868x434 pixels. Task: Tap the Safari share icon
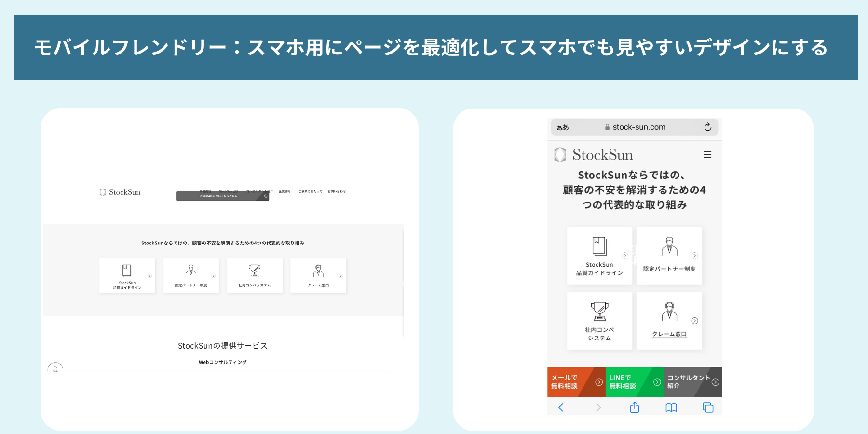(634, 407)
